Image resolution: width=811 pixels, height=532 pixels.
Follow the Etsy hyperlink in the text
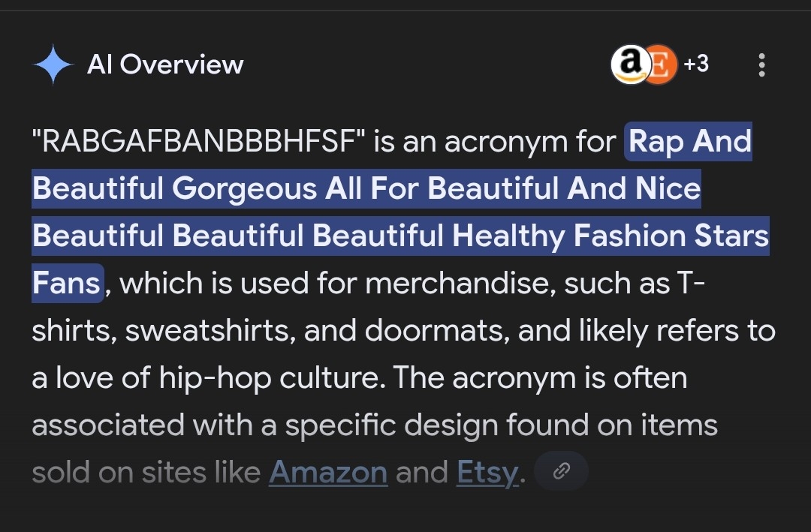pyautogui.click(x=487, y=472)
